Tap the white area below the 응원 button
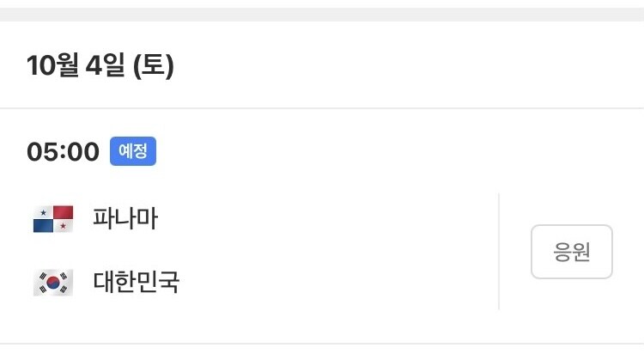 (572, 309)
